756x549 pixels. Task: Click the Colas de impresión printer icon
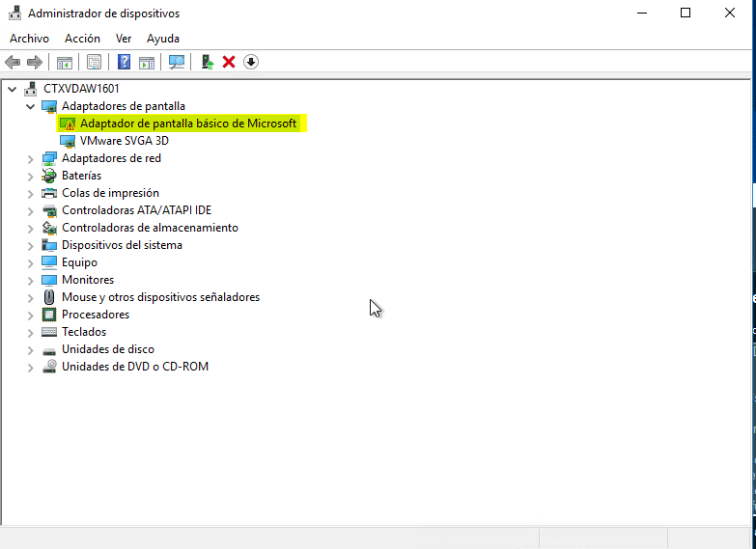point(49,193)
